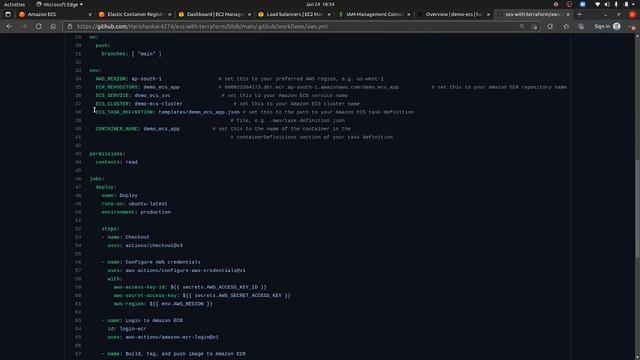Click the 'environment: production' line
This screenshot has height=360, width=640.
click(x=136, y=212)
